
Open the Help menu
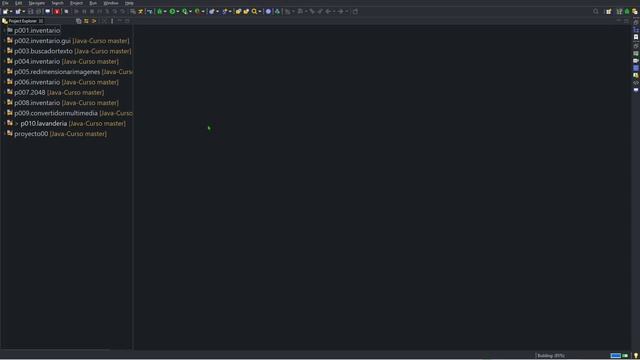point(129,3)
